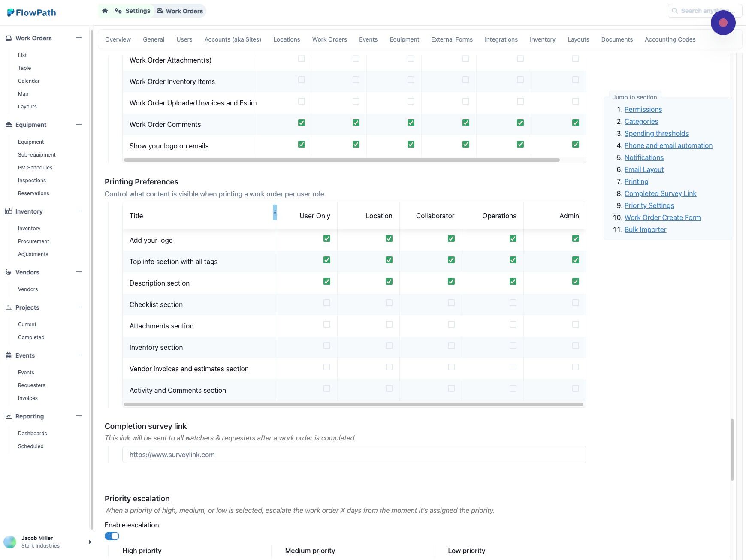Click the home icon in breadcrumb
This screenshot has width=746, height=560.
(105, 11)
